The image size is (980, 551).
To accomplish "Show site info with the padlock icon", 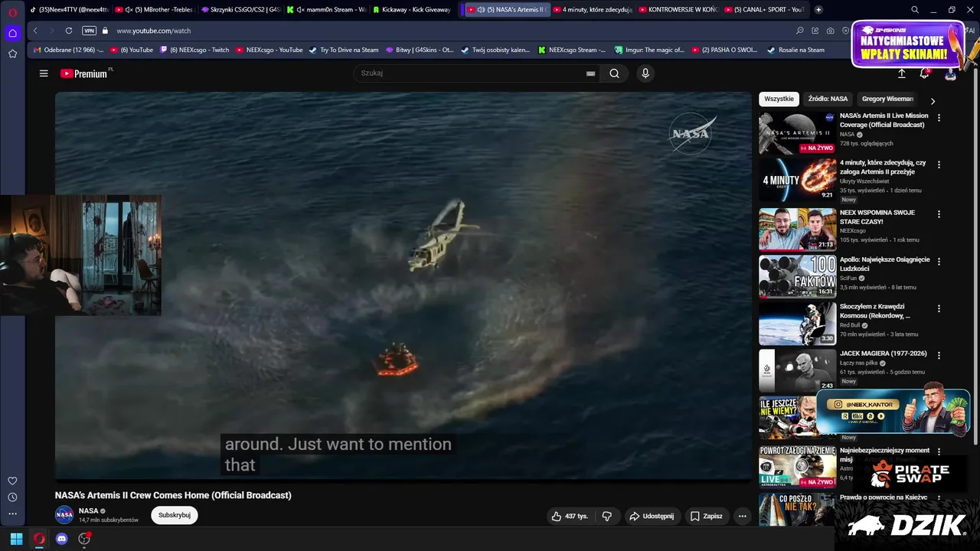I will [x=106, y=31].
